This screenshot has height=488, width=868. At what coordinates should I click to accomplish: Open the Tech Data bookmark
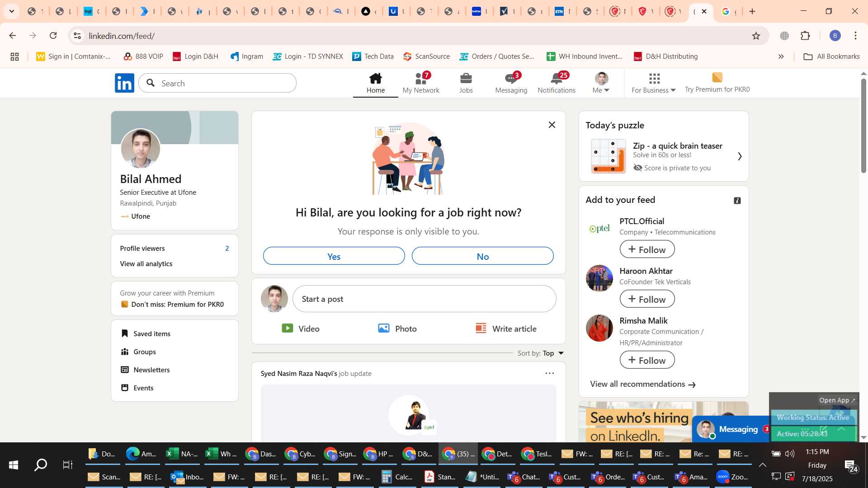(x=373, y=56)
